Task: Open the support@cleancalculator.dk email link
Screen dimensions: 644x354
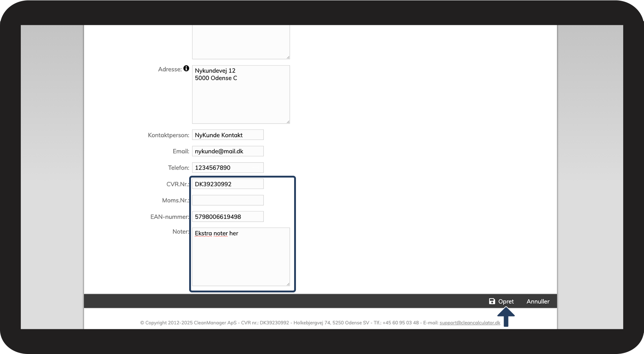Action: point(470,323)
